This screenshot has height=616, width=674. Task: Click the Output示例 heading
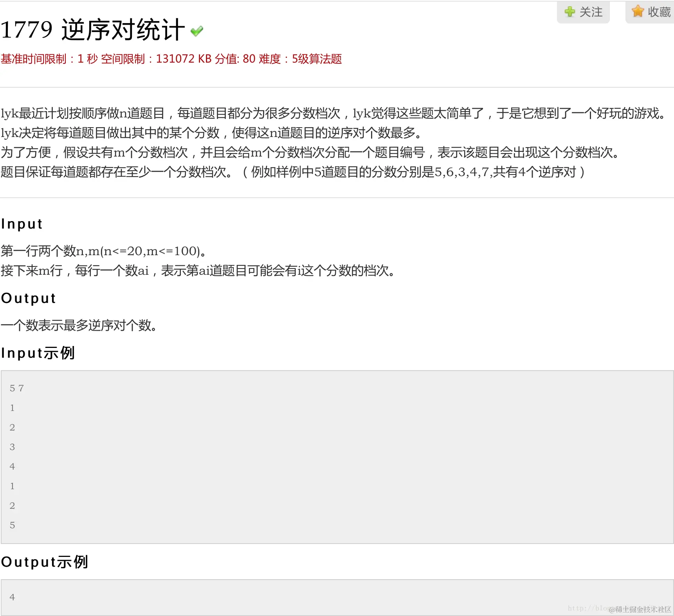44,562
